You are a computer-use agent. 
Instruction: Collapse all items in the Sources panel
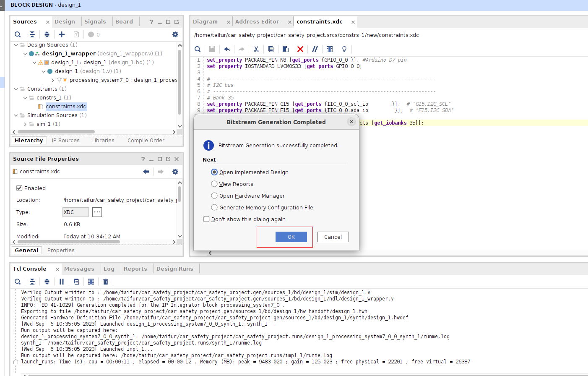click(x=32, y=34)
